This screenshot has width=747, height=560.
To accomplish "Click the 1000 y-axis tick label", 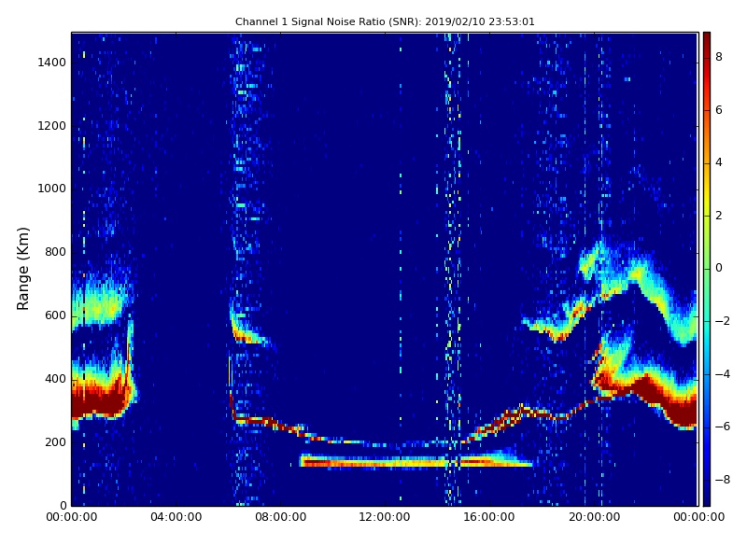I will point(52,189).
